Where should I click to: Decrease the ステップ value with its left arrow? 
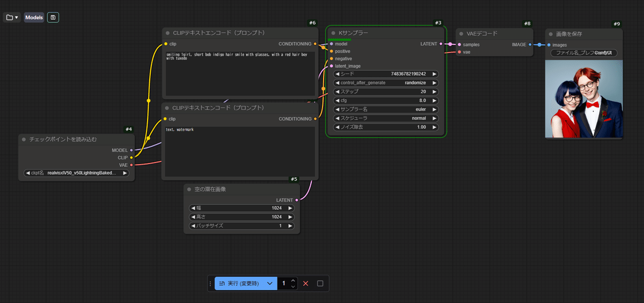[338, 92]
